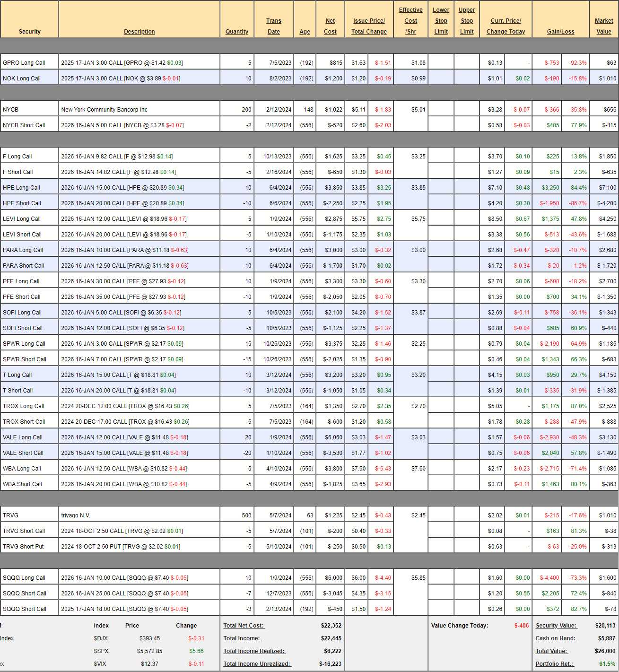Select the GPRO Long Call row name
Viewport: 619px width, 672px height.
click(x=24, y=63)
